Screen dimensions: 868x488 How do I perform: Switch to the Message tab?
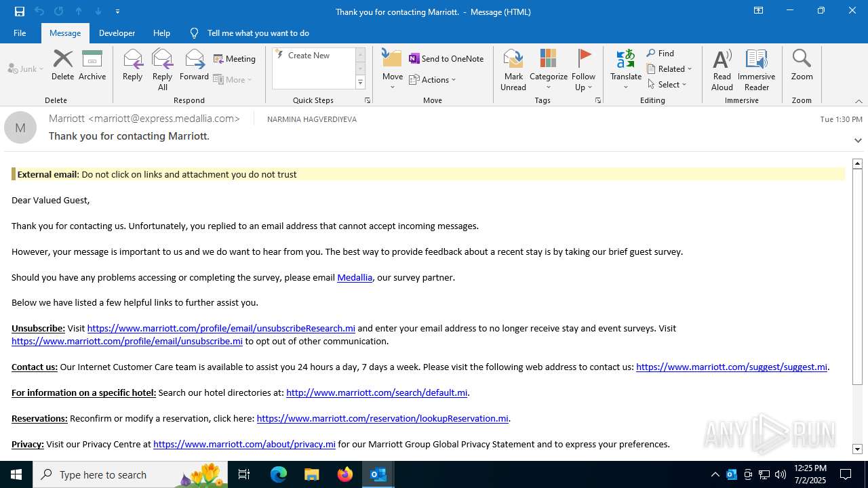coord(65,33)
